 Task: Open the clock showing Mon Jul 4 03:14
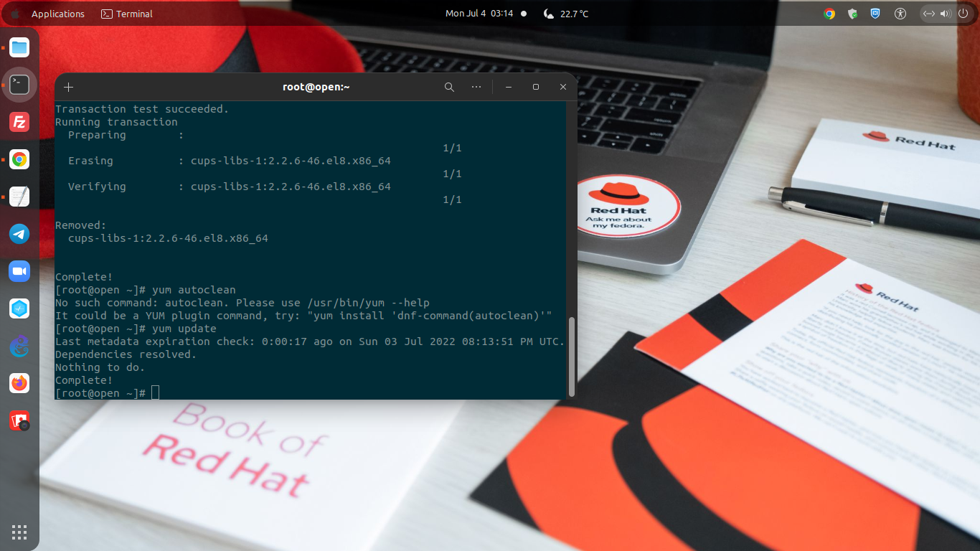pyautogui.click(x=479, y=14)
